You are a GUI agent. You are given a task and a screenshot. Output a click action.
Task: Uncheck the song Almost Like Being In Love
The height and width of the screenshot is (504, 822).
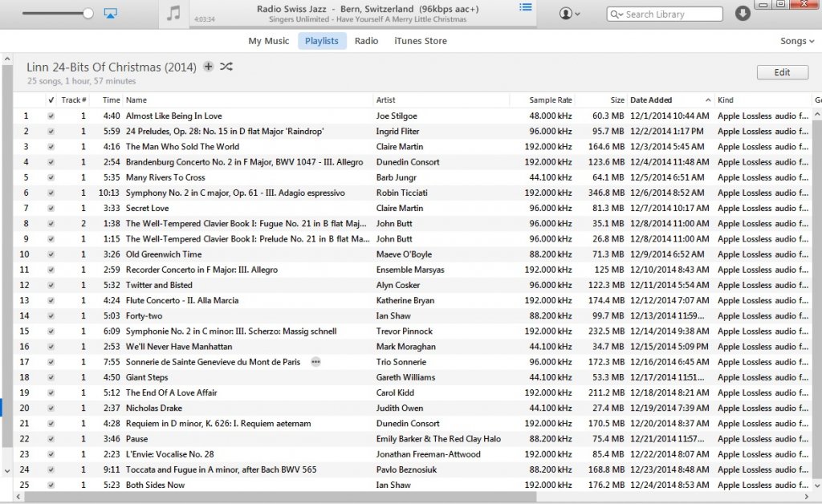(51, 116)
